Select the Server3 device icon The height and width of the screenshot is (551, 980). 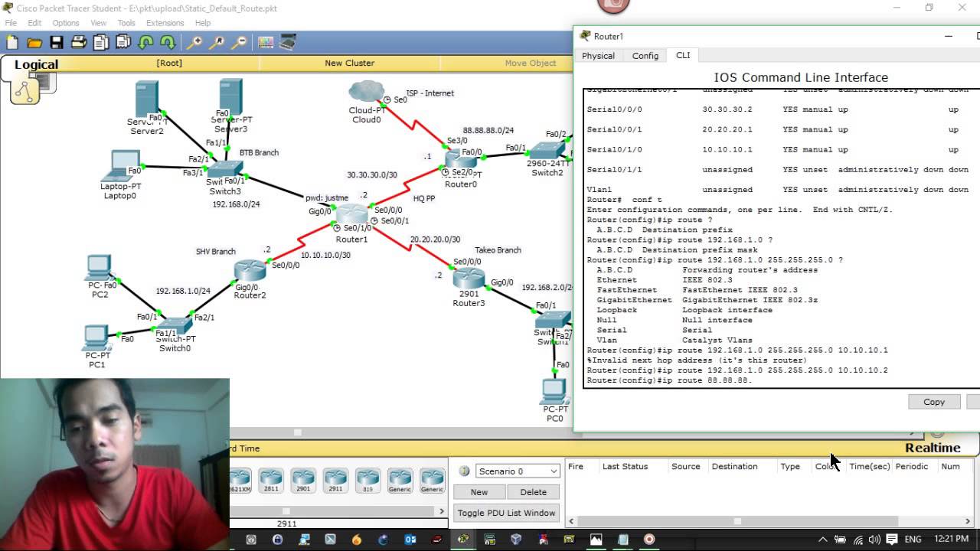(230, 96)
